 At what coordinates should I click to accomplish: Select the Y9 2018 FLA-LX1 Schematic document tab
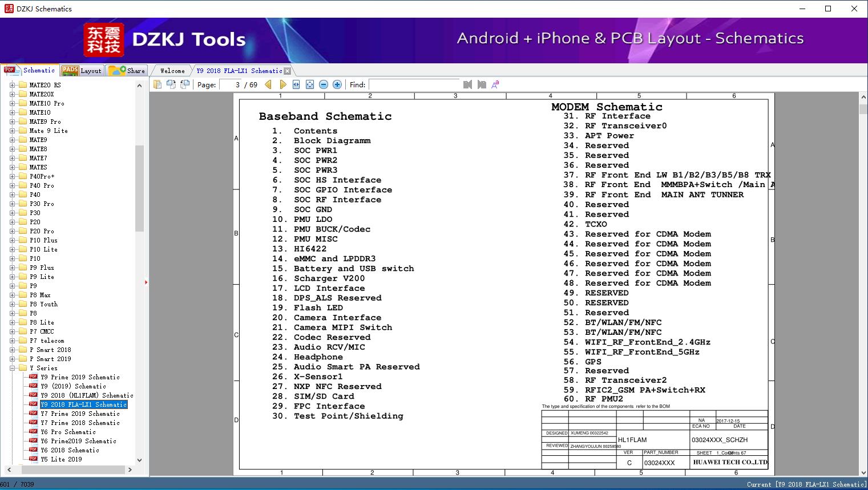pos(239,71)
